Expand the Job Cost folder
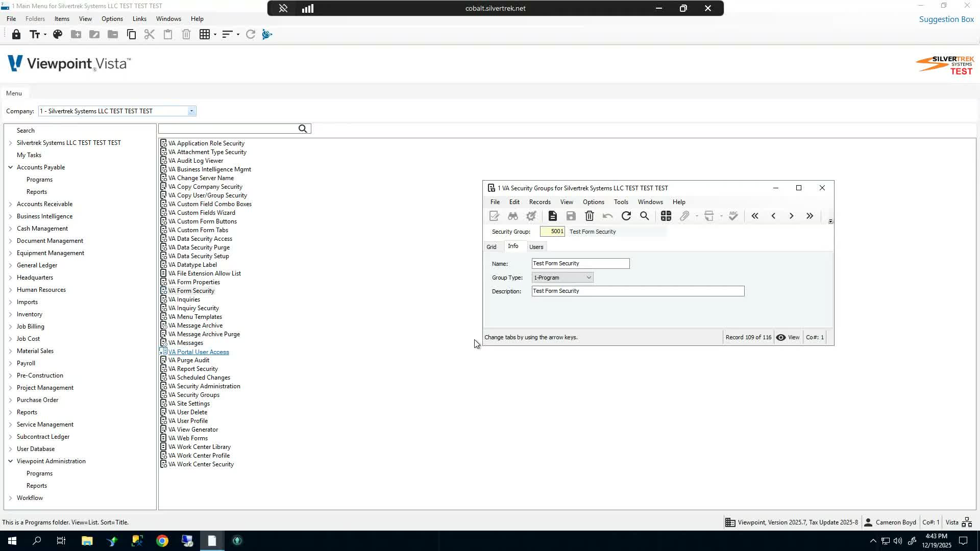 click(x=11, y=339)
